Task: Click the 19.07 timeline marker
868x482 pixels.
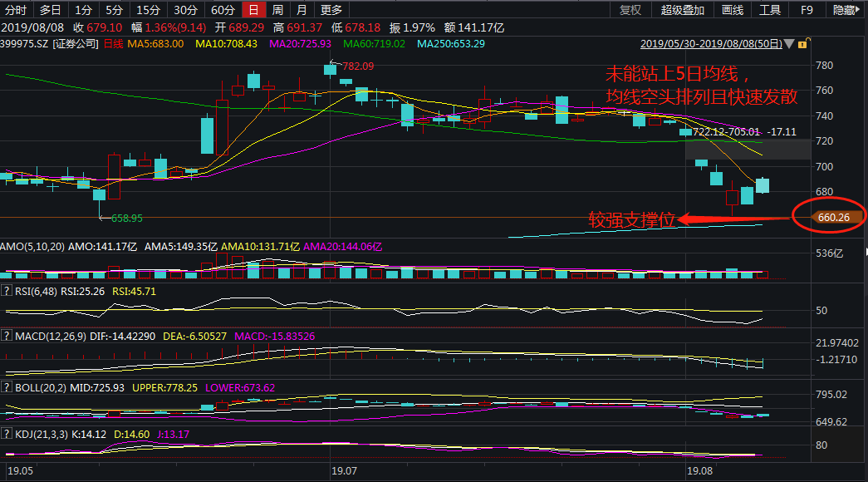Action: pyautogui.click(x=345, y=471)
